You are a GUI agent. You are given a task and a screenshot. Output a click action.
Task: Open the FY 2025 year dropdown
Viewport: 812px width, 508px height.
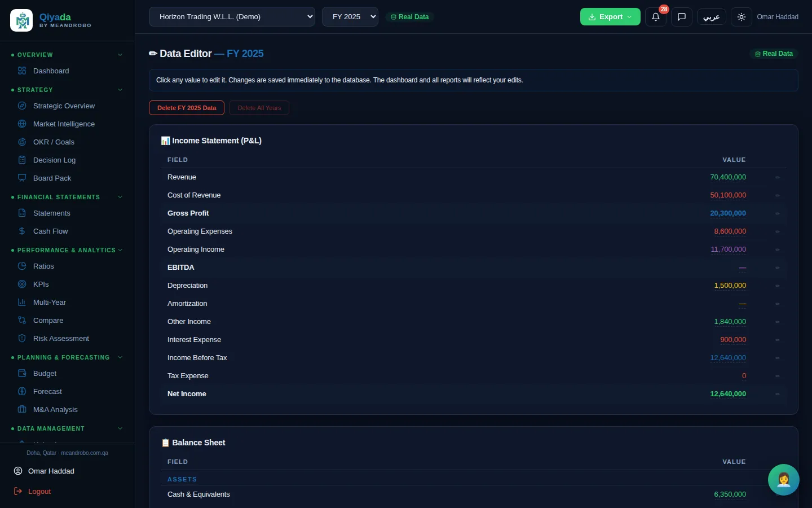tap(350, 17)
